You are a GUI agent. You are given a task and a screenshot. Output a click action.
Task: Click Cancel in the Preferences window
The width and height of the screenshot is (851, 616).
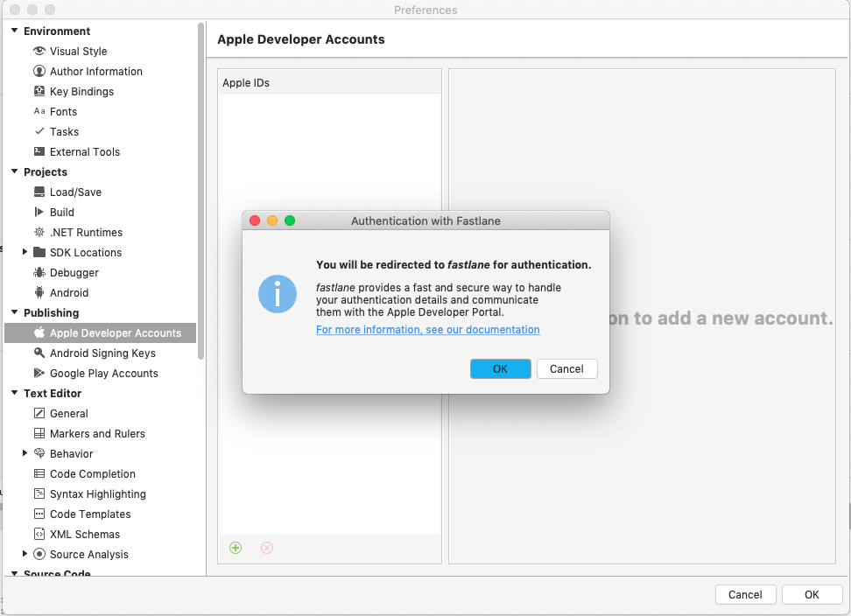(745, 594)
